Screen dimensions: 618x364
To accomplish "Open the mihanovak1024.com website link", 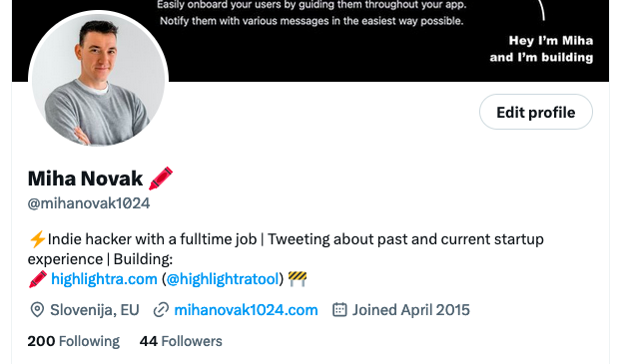I will click(x=246, y=310).
